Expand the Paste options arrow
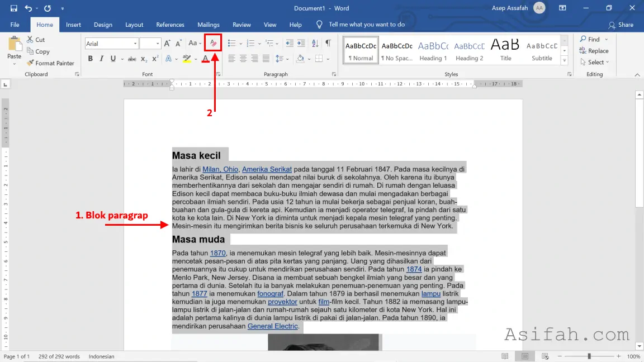The image size is (644, 362). coord(15,64)
